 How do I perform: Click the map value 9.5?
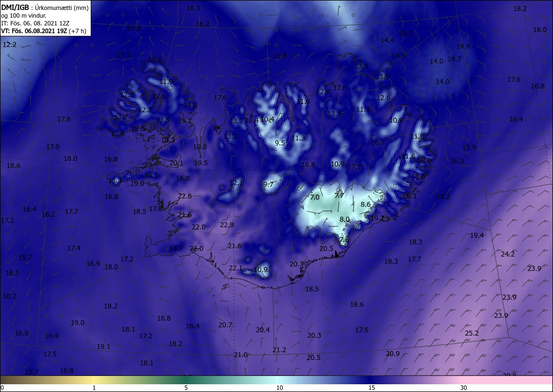pyautogui.click(x=280, y=143)
